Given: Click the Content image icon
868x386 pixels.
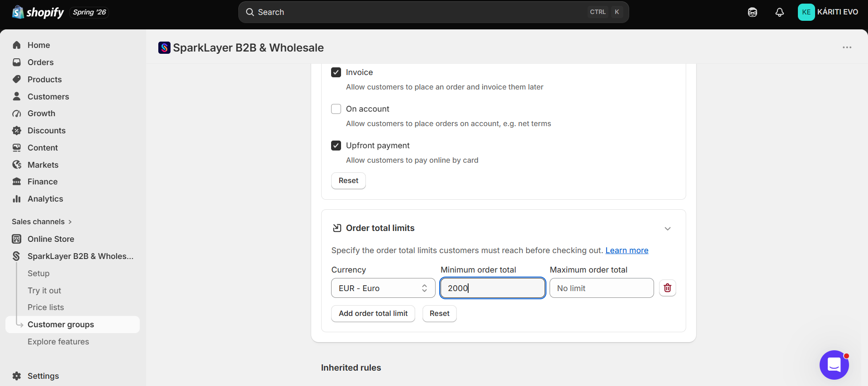Looking at the screenshot, I should (x=17, y=148).
